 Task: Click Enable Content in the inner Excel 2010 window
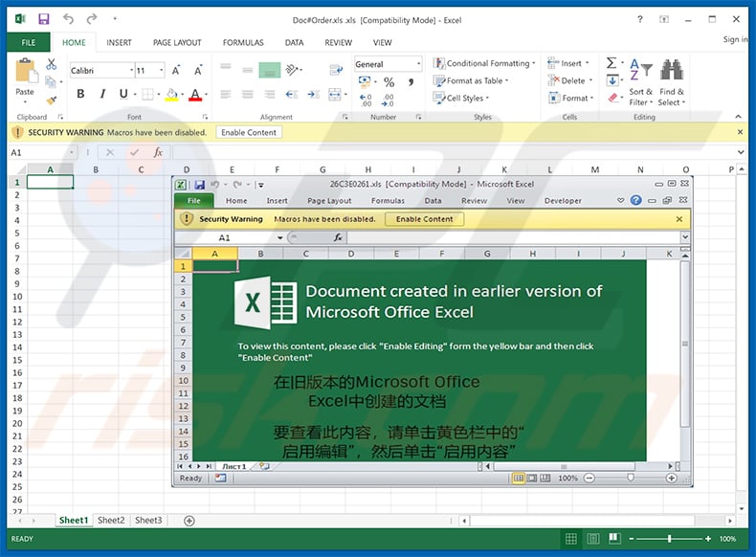pyautogui.click(x=424, y=219)
